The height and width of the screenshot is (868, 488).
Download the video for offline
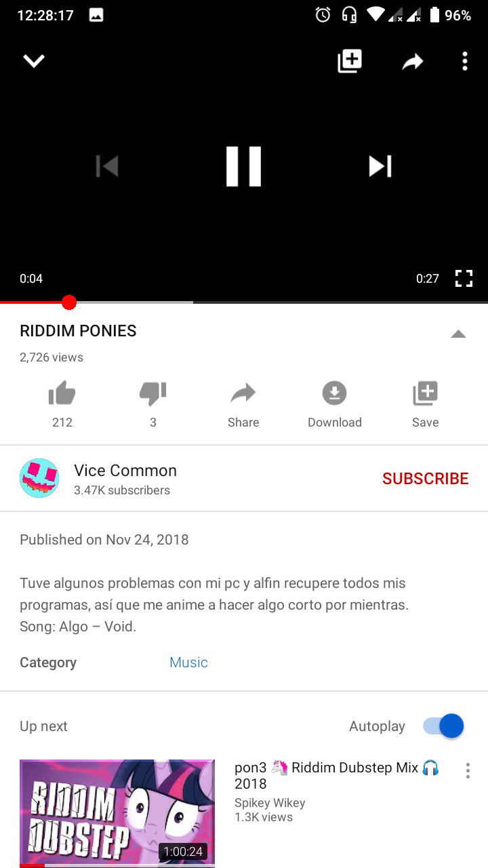click(335, 405)
